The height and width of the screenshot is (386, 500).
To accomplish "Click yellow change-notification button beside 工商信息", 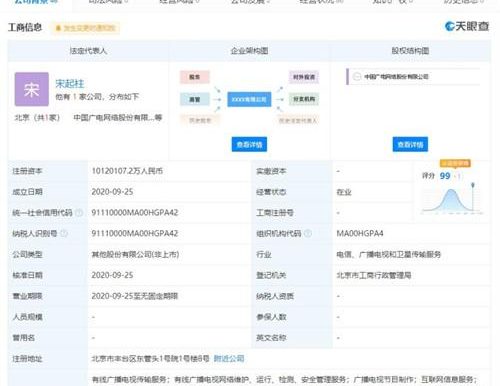I will click(86, 28).
